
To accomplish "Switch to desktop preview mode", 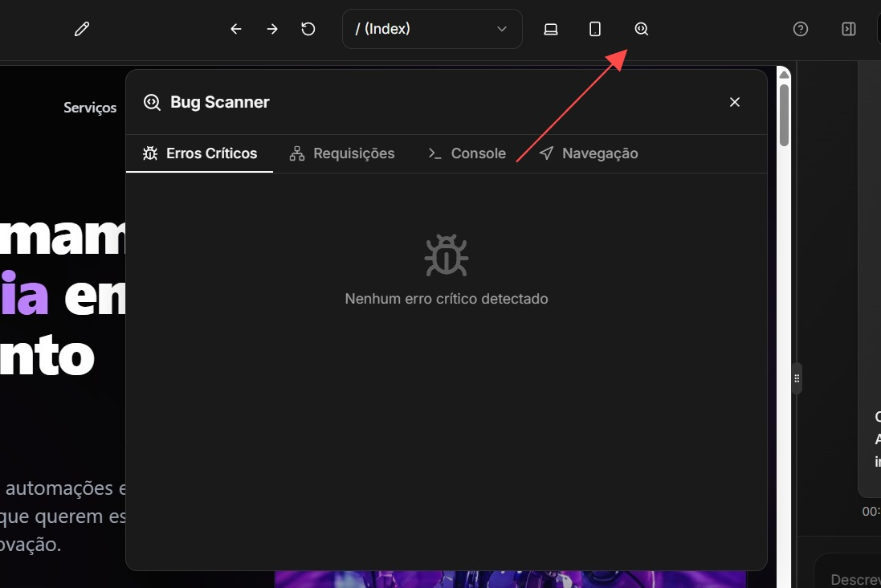I will (x=551, y=28).
